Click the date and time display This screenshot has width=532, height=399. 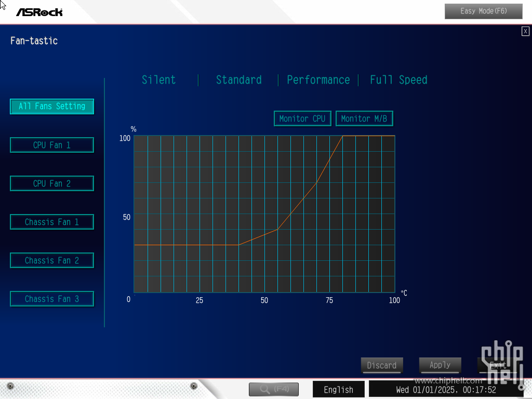point(446,390)
